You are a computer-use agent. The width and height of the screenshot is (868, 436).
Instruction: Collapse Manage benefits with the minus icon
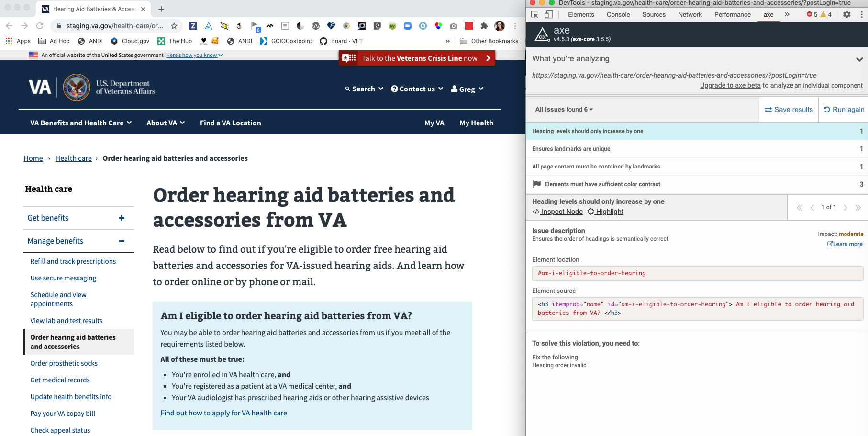[122, 241]
